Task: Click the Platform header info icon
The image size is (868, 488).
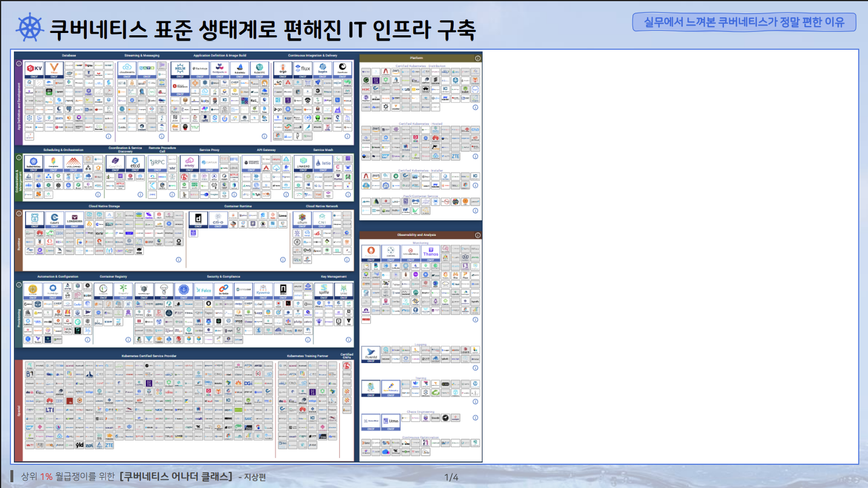Action: [x=478, y=58]
